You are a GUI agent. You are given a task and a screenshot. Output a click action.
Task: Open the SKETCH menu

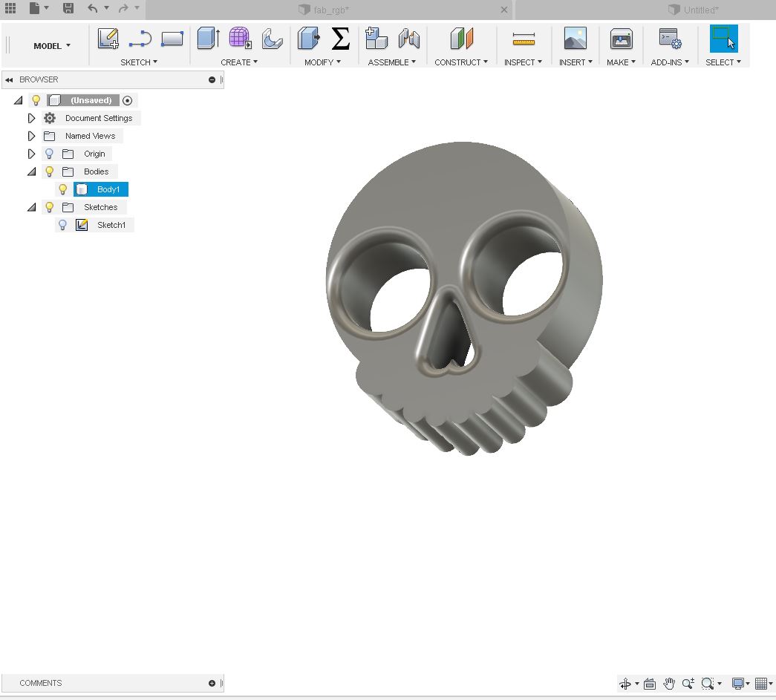coord(139,62)
